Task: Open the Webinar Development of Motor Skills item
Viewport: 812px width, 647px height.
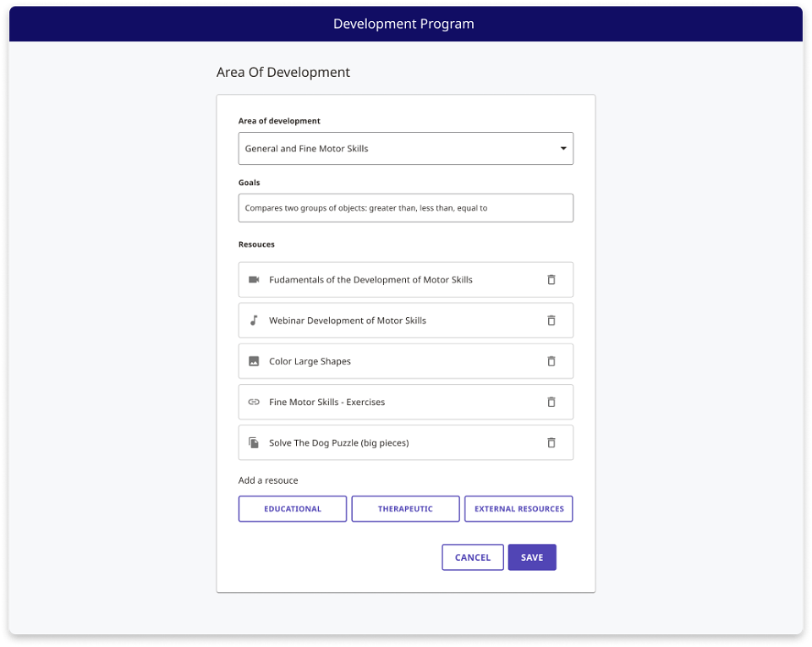Action: 405,321
